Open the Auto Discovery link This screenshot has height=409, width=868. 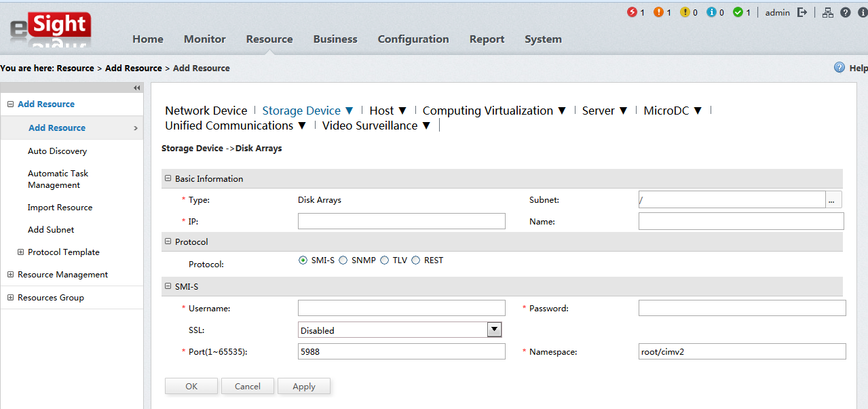coord(57,151)
